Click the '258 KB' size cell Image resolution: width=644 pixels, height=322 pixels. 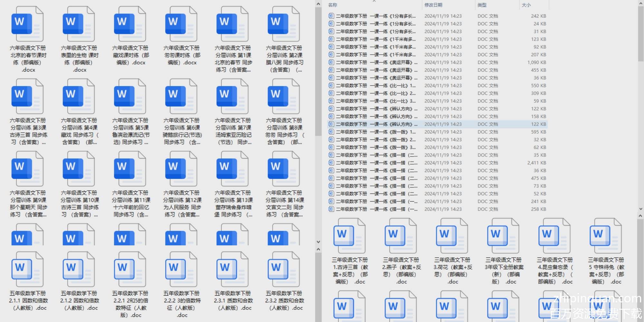(538, 209)
